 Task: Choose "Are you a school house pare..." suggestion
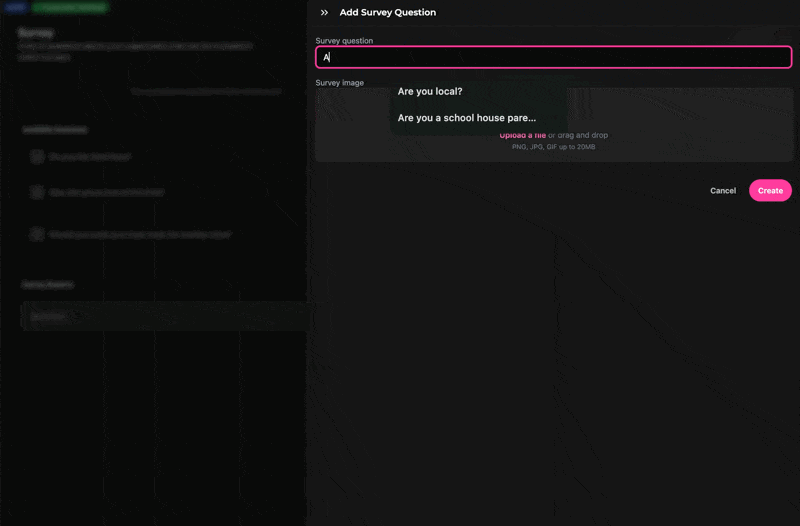click(466, 118)
